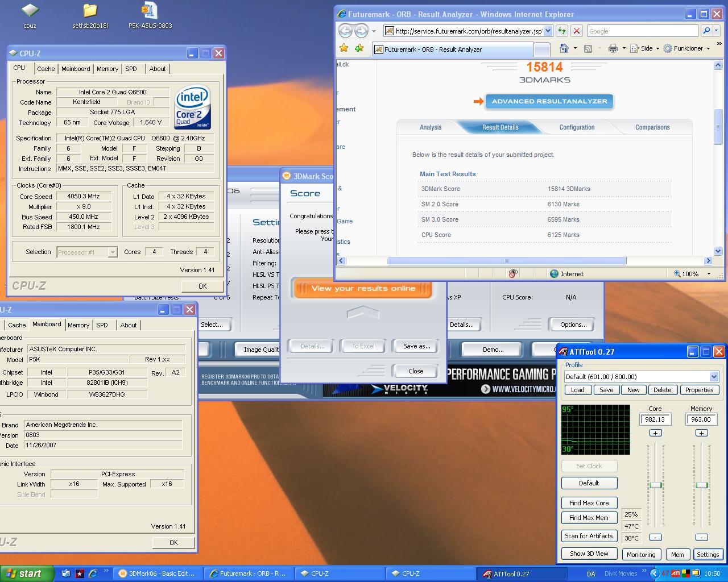
Task: Click Save as in 3DMark Score dialog
Action: (x=416, y=346)
